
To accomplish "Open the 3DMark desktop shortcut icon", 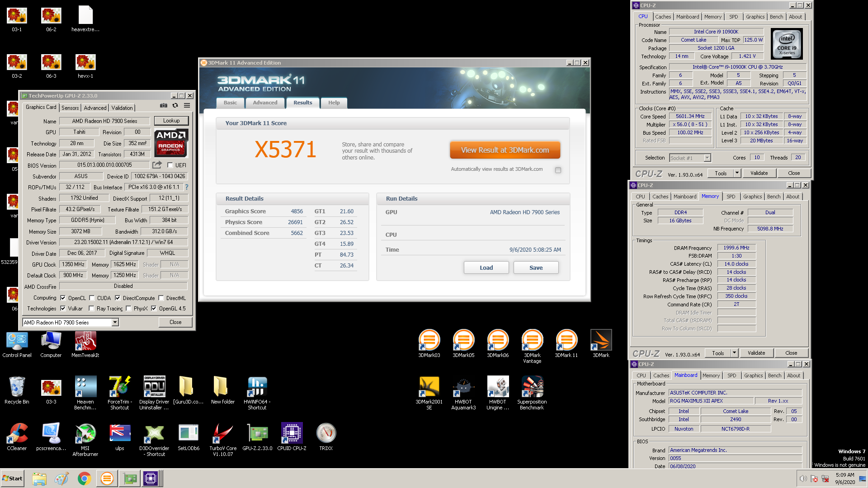I will [x=601, y=344].
